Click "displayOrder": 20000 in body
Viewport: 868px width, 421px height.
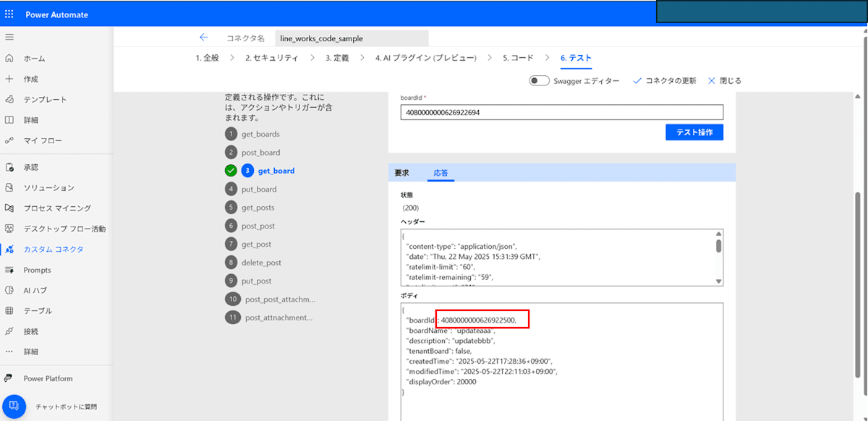(x=441, y=381)
